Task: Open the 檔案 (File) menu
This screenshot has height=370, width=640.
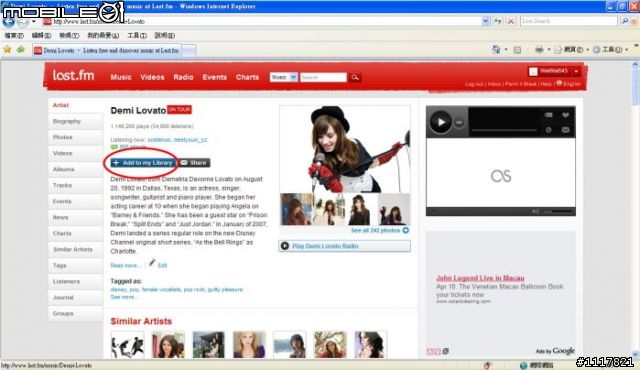Action: 14,35
